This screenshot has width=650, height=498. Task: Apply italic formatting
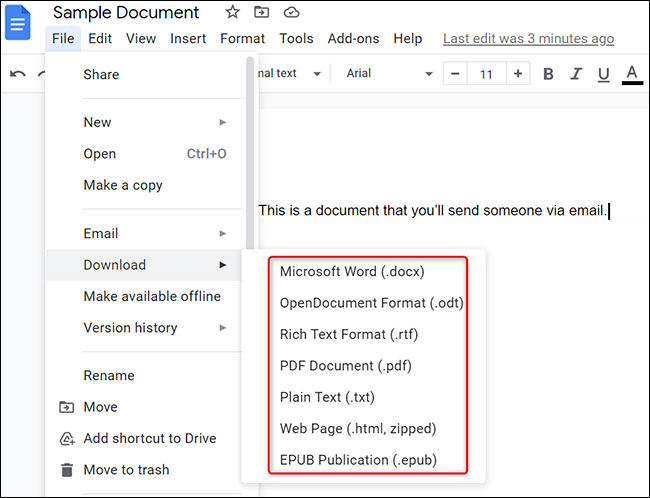576,74
